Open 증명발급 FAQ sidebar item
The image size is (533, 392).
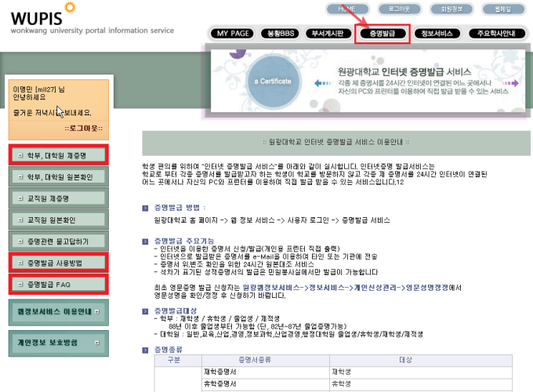[x=59, y=284]
